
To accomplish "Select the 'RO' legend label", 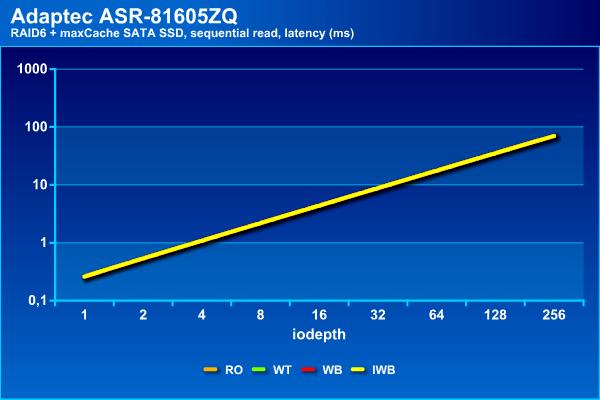I will coord(234,370).
